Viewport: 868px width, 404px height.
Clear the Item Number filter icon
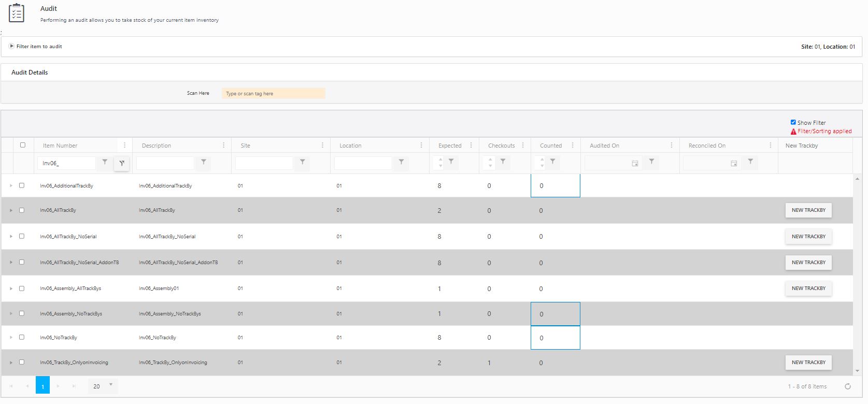point(122,163)
